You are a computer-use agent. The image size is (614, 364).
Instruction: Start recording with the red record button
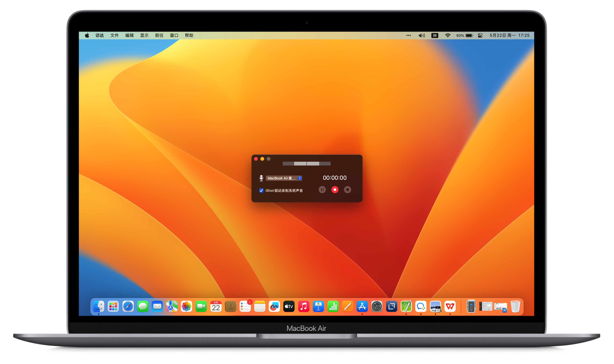coord(335,190)
